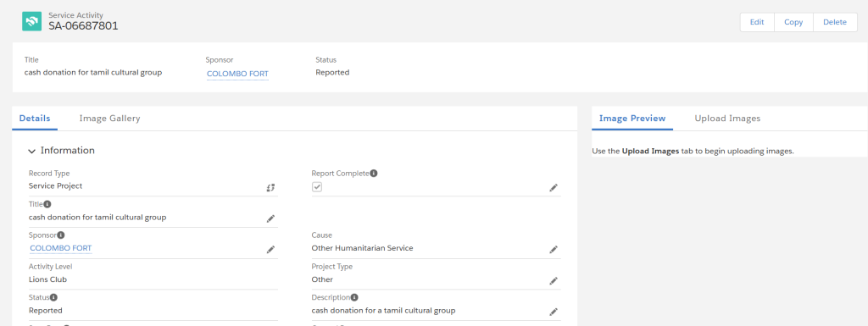
Task: Switch to the Details tab
Action: [x=35, y=119]
